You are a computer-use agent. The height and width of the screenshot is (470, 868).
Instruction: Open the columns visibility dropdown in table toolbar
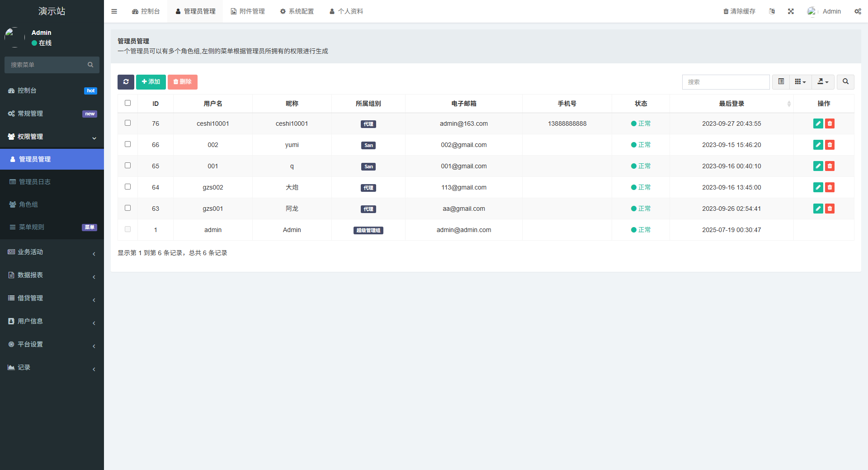[x=800, y=82]
